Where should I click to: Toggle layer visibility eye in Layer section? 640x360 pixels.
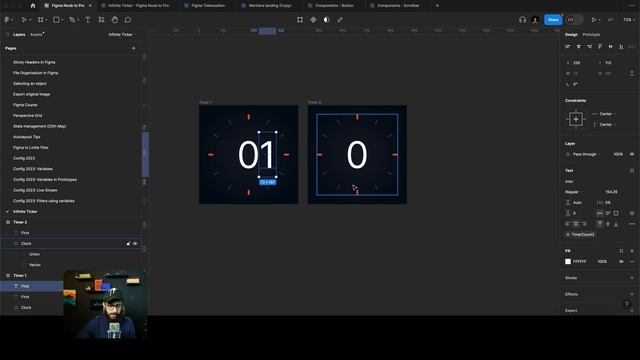(632, 154)
